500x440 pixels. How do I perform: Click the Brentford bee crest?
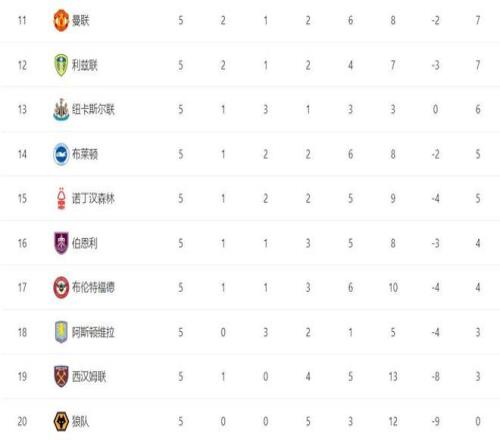[61, 287]
